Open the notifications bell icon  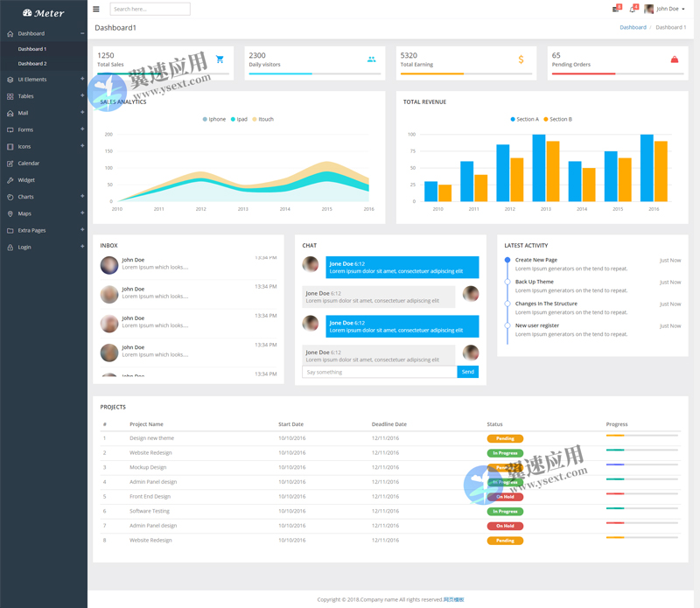coord(632,9)
